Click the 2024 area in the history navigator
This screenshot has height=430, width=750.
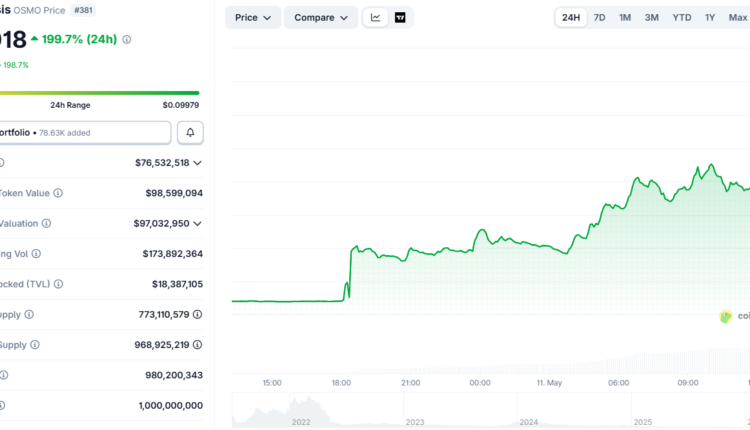(529, 422)
